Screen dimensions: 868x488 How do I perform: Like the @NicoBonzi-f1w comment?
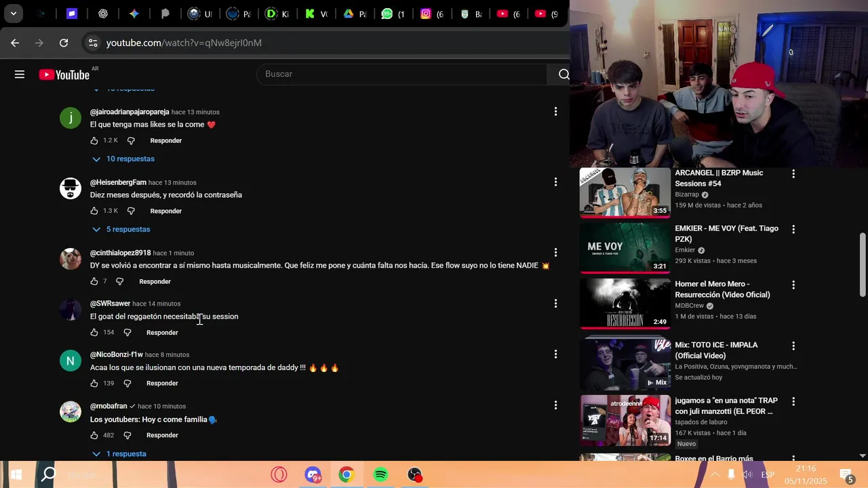click(94, 383)
